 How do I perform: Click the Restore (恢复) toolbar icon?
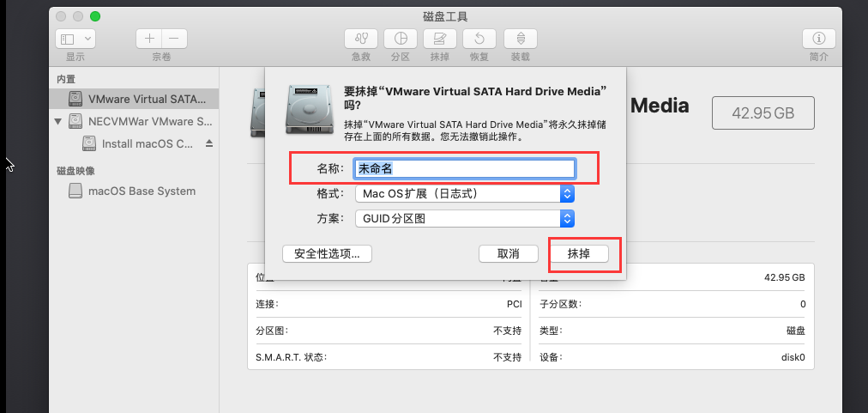pyautogui.click(x=479, y=39)
